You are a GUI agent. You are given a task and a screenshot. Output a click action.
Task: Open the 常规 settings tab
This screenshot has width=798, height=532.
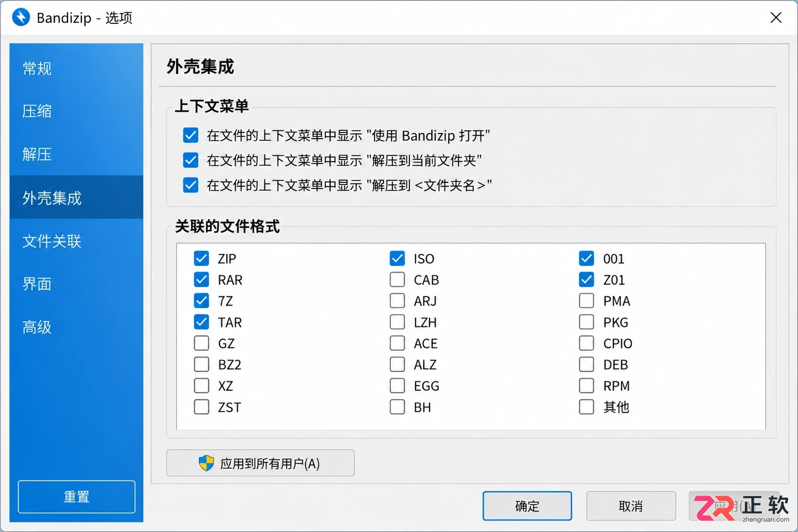tap(76, 68)
